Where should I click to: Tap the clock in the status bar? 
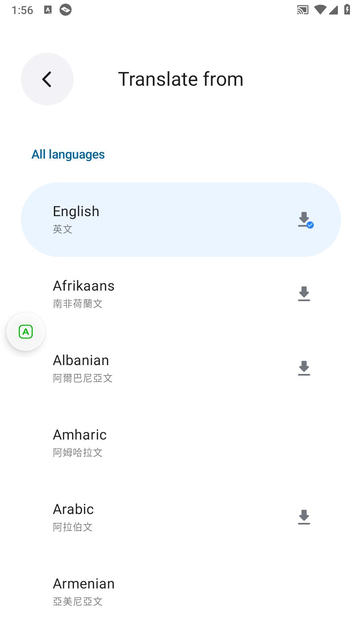tap(22, 10)
